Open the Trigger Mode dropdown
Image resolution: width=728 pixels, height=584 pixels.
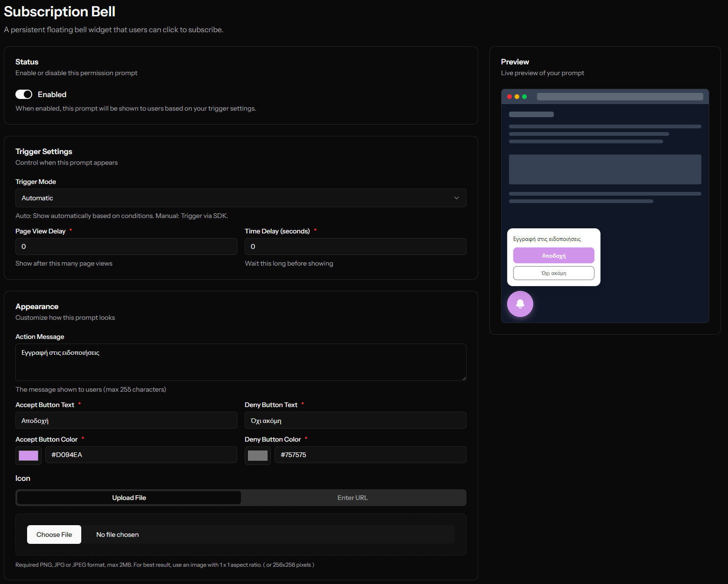coord(240,198)
